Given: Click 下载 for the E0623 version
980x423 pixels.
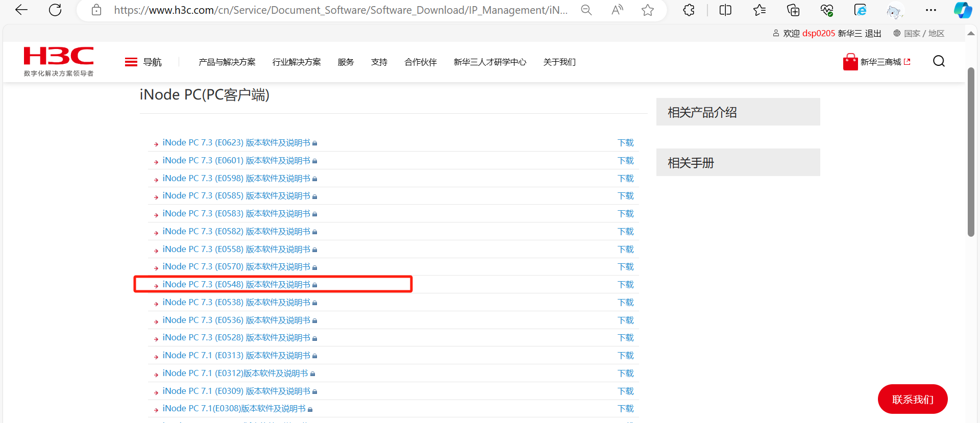Looking at the screenshot, I should tap(626, 143).
